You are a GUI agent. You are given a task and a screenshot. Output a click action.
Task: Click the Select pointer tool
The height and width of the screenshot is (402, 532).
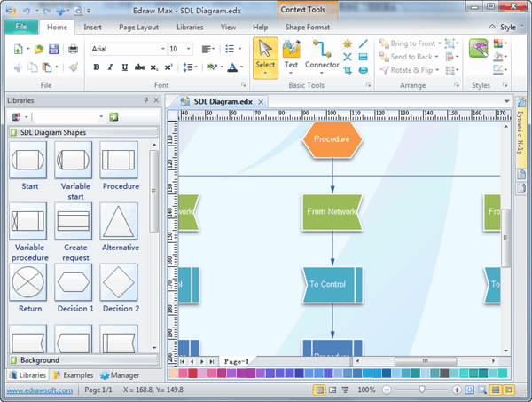click(x=265, y=56)
